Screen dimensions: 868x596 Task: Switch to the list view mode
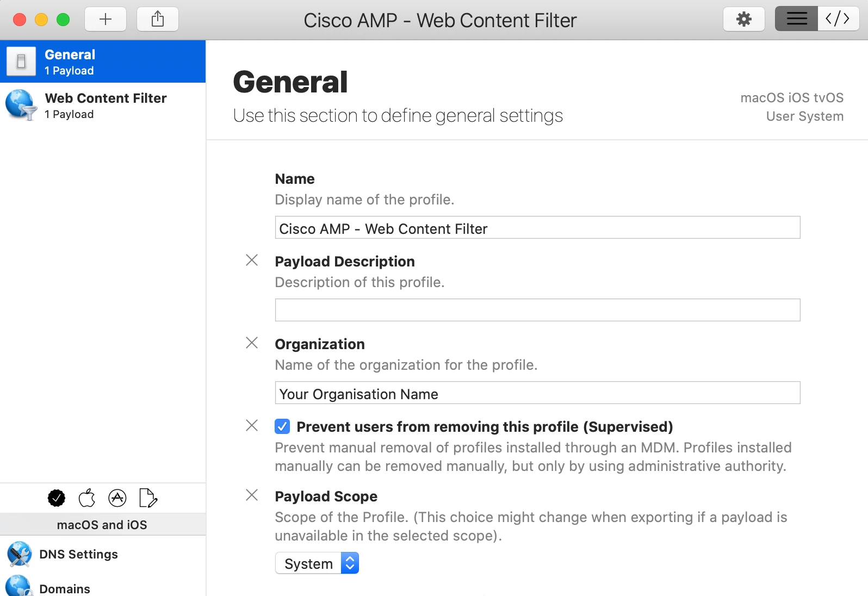point(796,19)
